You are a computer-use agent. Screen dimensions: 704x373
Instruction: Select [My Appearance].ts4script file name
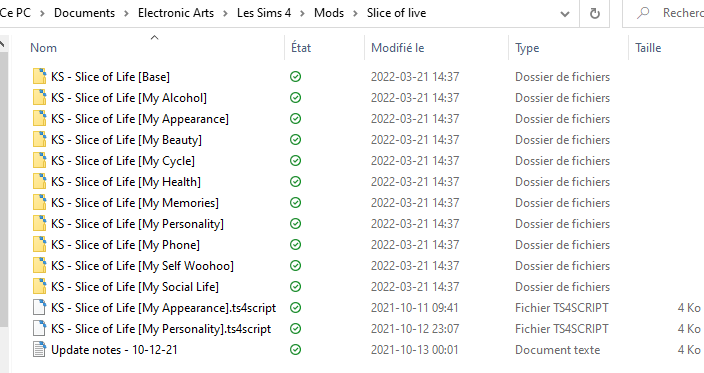coord(163,308)
